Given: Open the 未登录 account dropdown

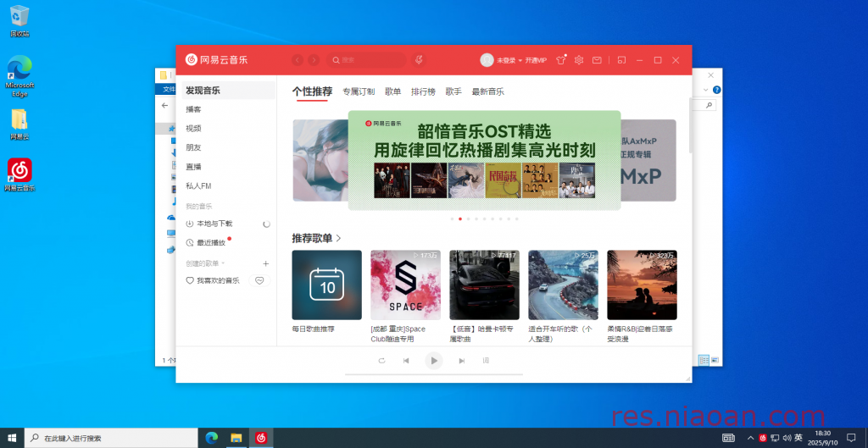Looking at the screenshot, I should [509, 60].
